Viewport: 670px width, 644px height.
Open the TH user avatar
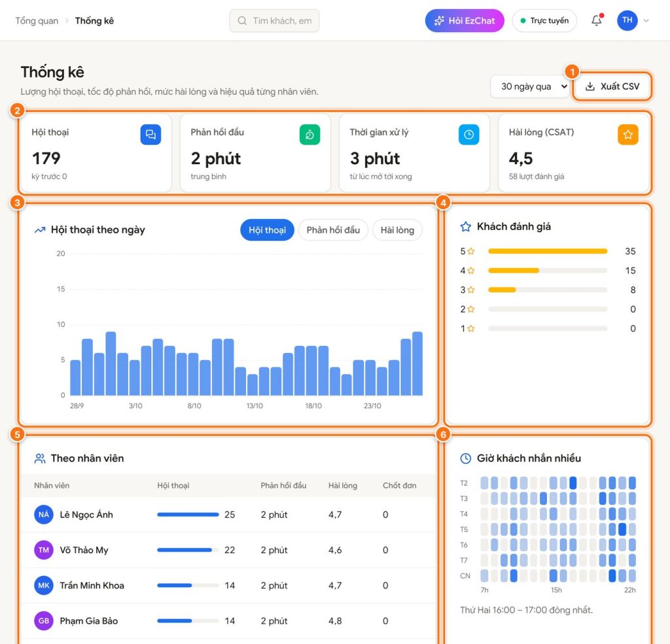627,20
